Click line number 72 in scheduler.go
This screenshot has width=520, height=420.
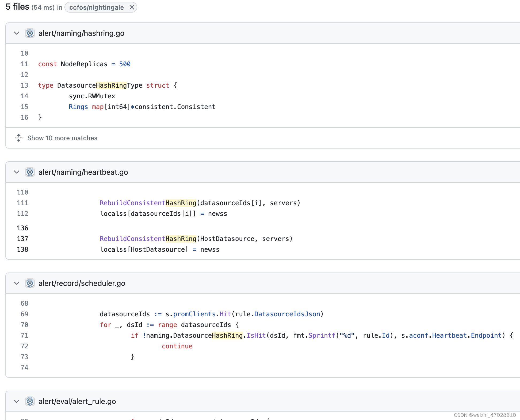point(24,346)
